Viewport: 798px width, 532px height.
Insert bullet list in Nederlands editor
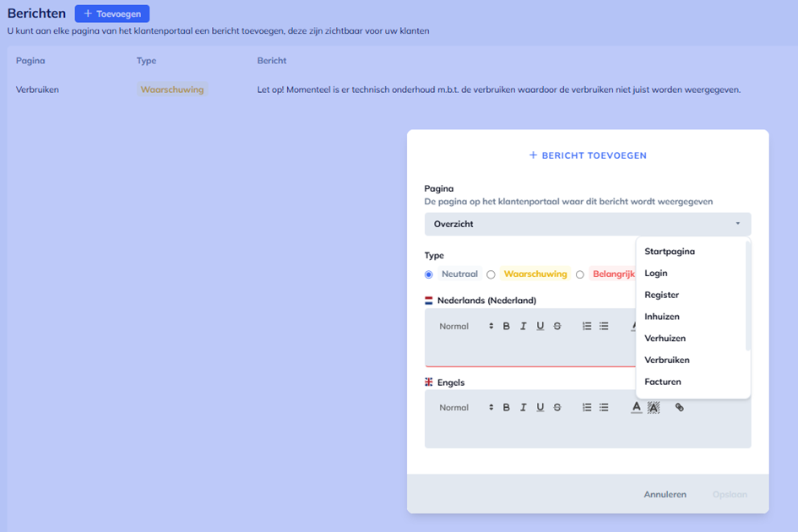pyautogui.click(x=604, y=326)
